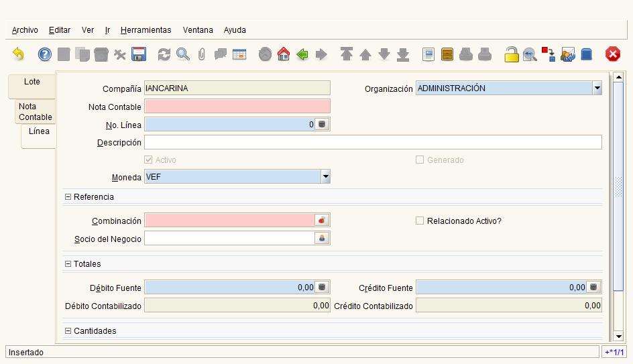Viewport: 633px width, 364px height.
Task: Go to Home menu house icon
Action: [284, 54]
